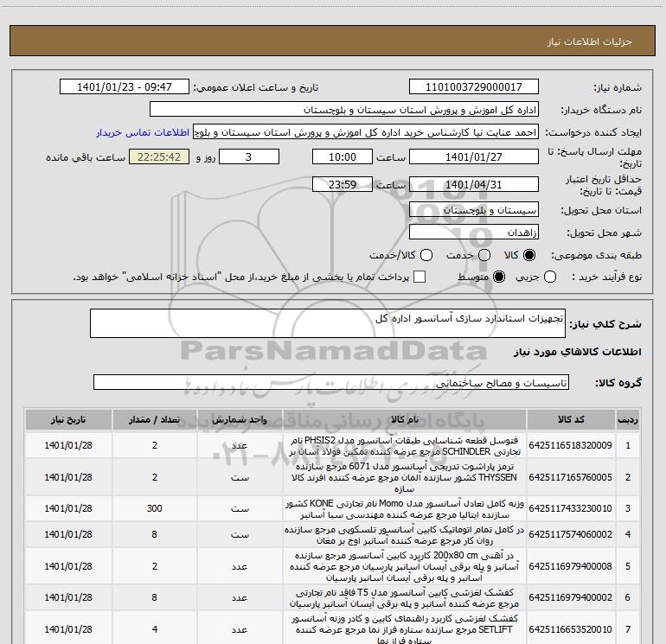This screenshot has height=644, width=666.
Task: Click the request number field 1101003729000017
Action: [x=474, y=87]
